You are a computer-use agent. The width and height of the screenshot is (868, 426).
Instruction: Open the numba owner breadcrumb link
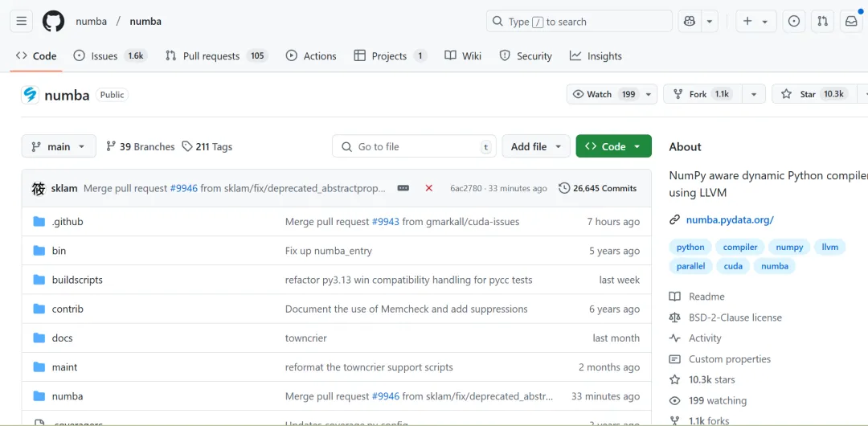91,22
